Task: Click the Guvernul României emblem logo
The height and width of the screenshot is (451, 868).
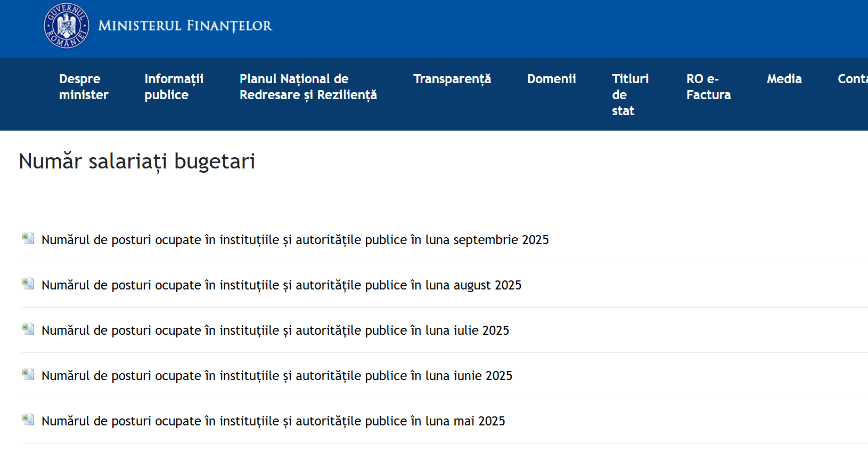Action: (67, 26)
